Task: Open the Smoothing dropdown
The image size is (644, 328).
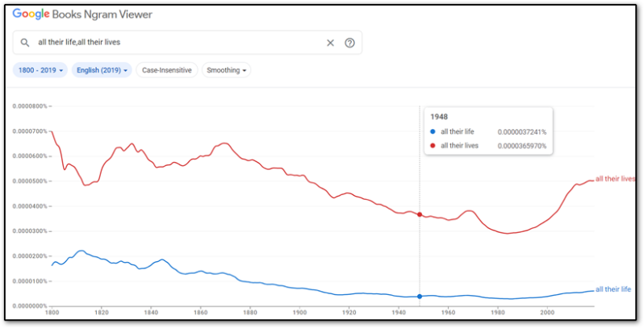Action: click(226, 70)
